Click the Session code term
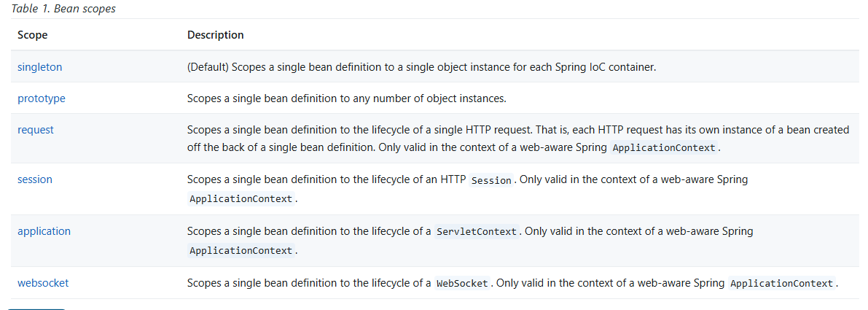 tap(491, 180)
